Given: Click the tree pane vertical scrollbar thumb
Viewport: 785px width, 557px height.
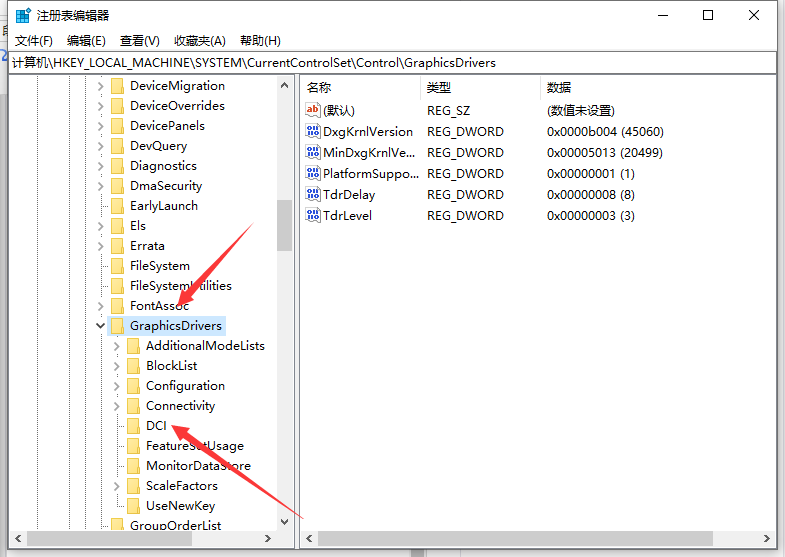Looking at the screenshot, I should [x=285, y=225].
